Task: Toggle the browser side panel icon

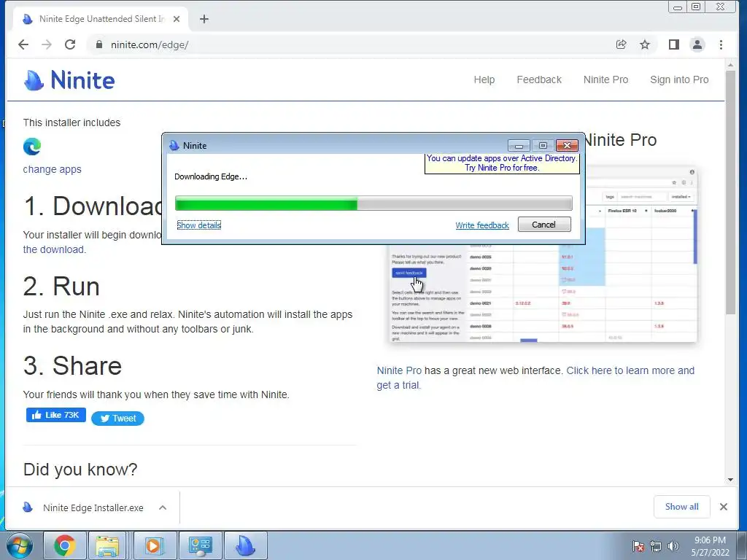Action: (673, 44)
